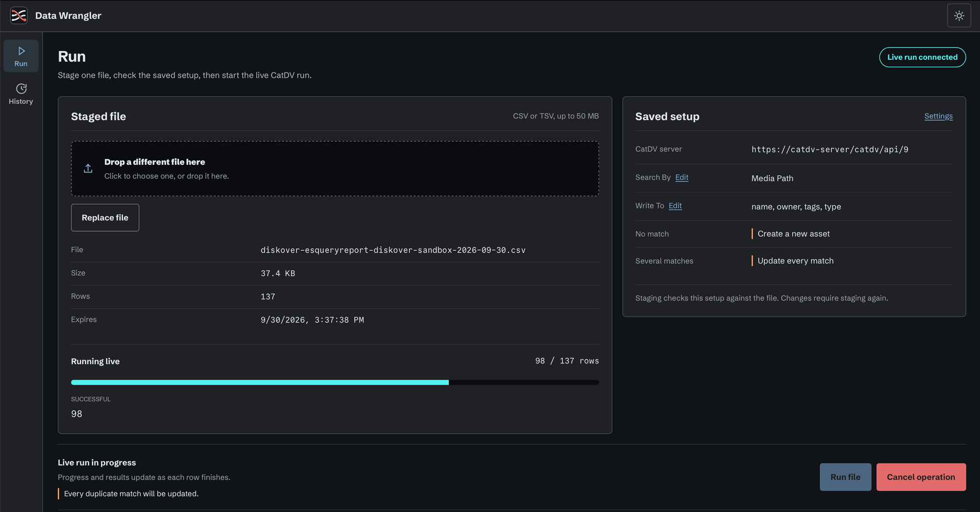Click the name, owner, tags, type value

click(x=796, y=207)
